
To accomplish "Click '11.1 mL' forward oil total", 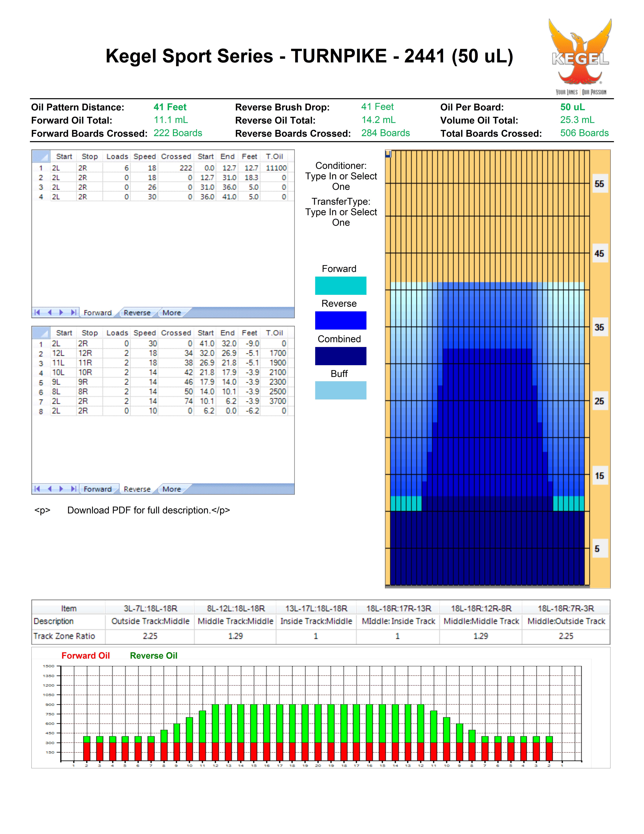I will pos(171,120).
